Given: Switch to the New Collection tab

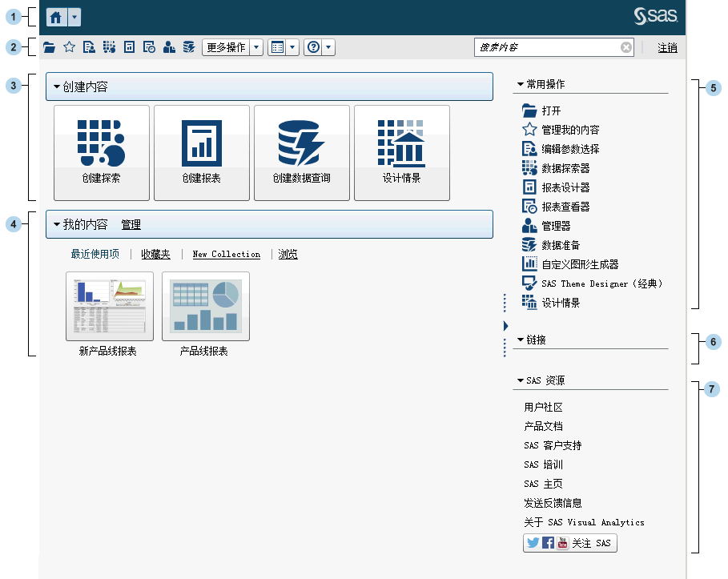Looking at the screenshot, I should click(x=226, y=255).
